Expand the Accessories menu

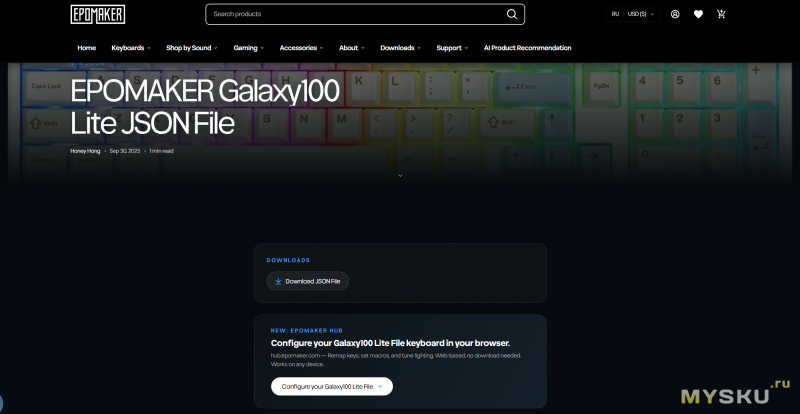click(301, 48)
